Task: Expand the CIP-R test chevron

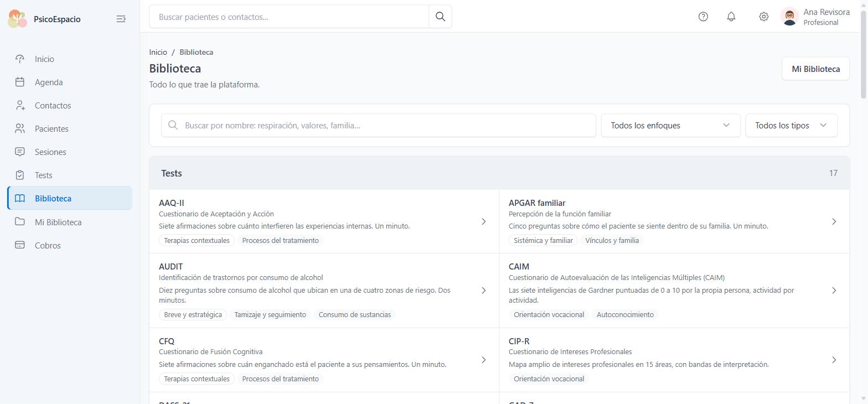Action: pos(834,360)
